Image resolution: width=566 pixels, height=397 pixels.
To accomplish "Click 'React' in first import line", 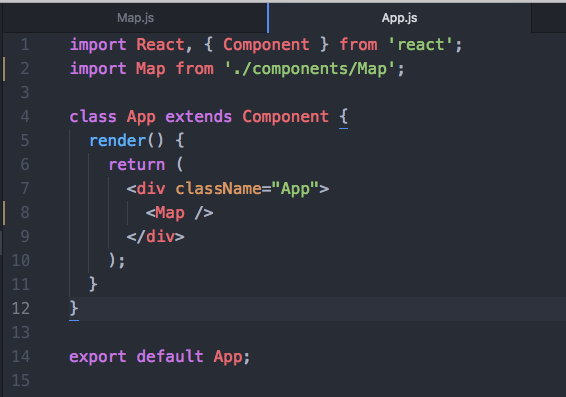I will 160,45.
